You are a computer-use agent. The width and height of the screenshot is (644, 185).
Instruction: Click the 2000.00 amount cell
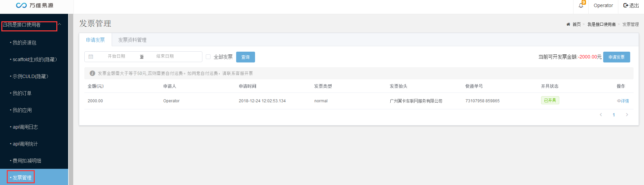[95, 101]
